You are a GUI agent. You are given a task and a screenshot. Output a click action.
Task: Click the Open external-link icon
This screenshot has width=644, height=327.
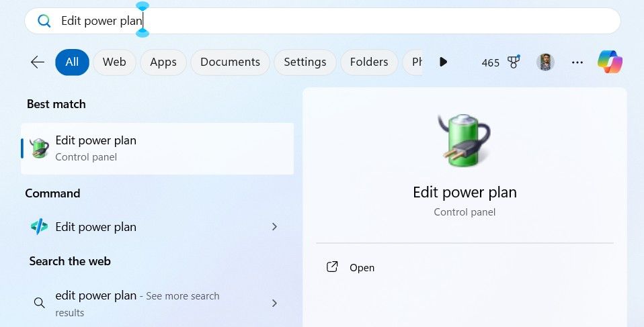332,267
